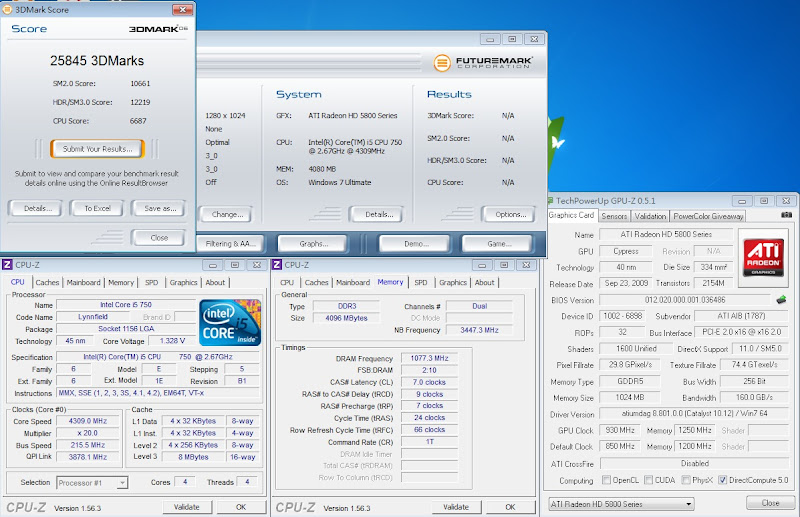The width and height of the screenshot is (800, 517).
Task: Click the NB Frequency 3447.3 MHz field
Action: click(479, 330)
